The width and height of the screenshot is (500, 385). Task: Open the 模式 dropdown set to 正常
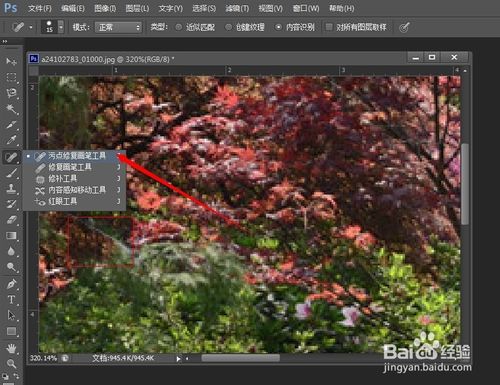tap(118, 27)
